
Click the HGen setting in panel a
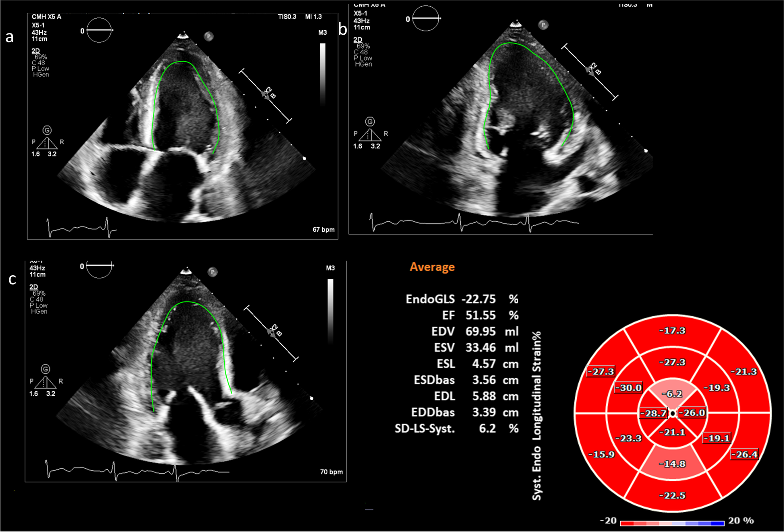pos(41,75)
